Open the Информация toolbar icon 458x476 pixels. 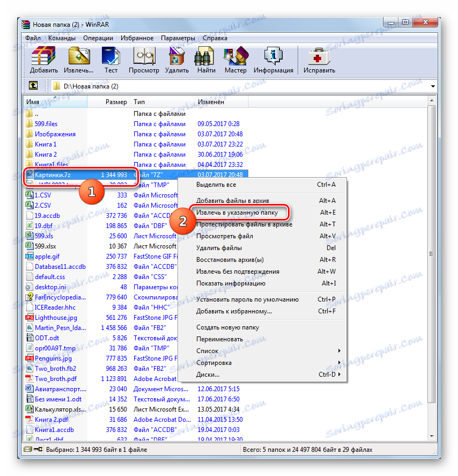(274, 56)
